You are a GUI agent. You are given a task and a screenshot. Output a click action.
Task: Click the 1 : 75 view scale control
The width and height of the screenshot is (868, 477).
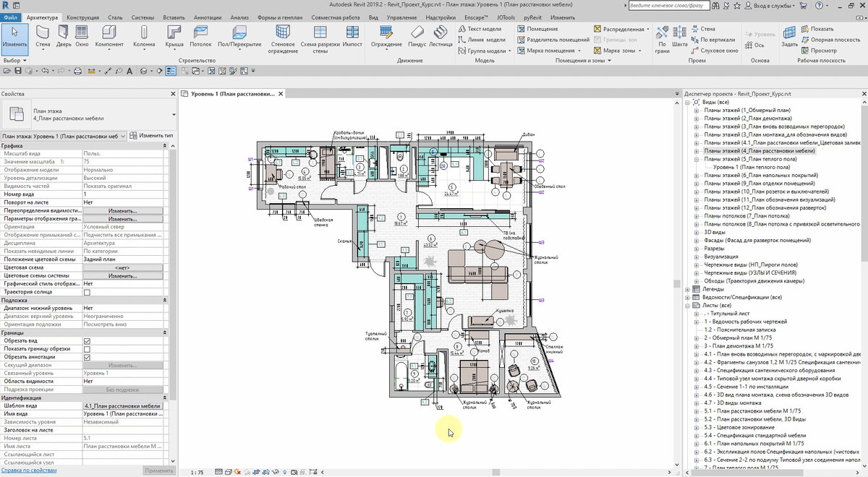(x=197, y=472)
